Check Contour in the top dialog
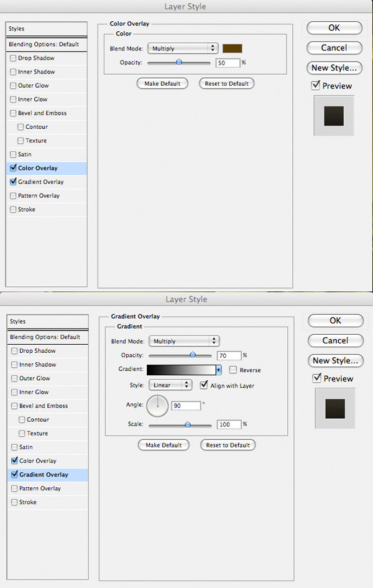Viewport: 373px width, 588px height. point(21,127)
